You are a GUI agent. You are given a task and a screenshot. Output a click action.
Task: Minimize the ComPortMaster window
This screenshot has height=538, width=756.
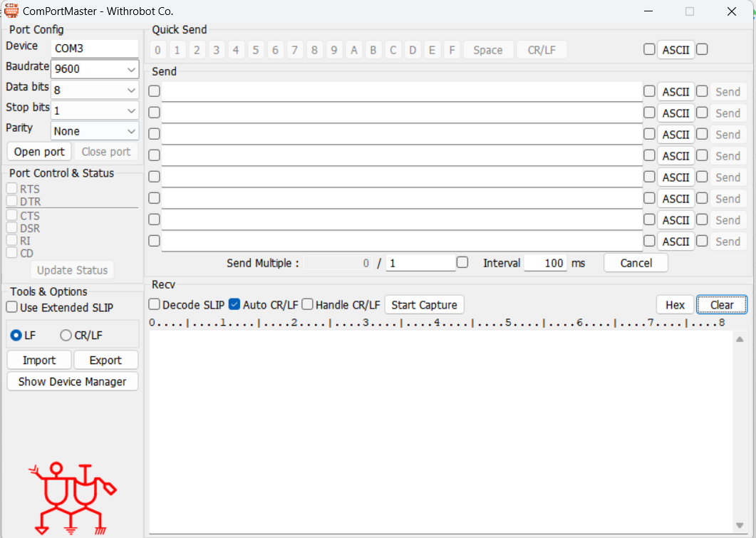[648, 11]
